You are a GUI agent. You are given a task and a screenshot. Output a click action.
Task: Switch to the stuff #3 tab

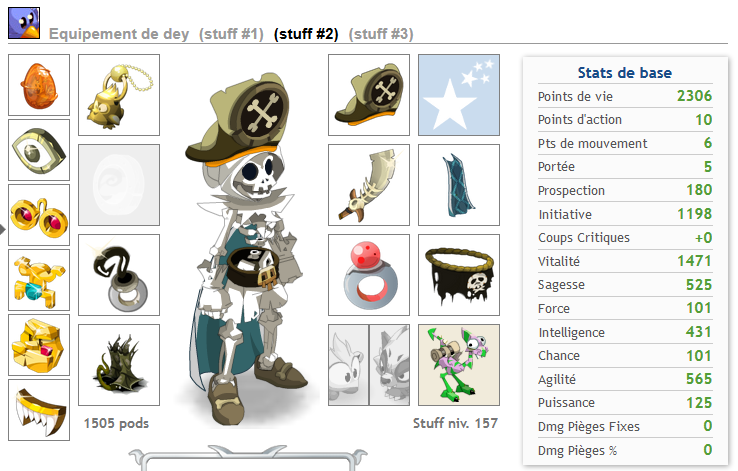point(381,34)
